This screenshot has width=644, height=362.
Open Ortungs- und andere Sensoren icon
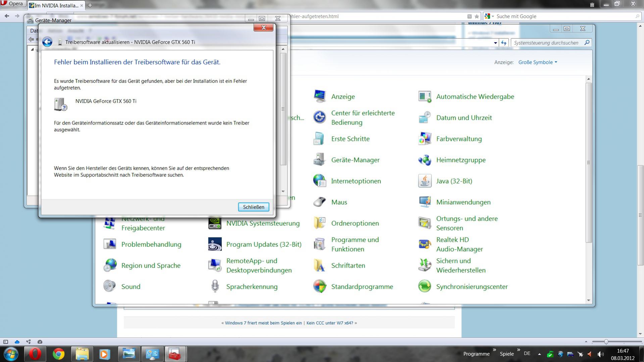click(425, 223)
